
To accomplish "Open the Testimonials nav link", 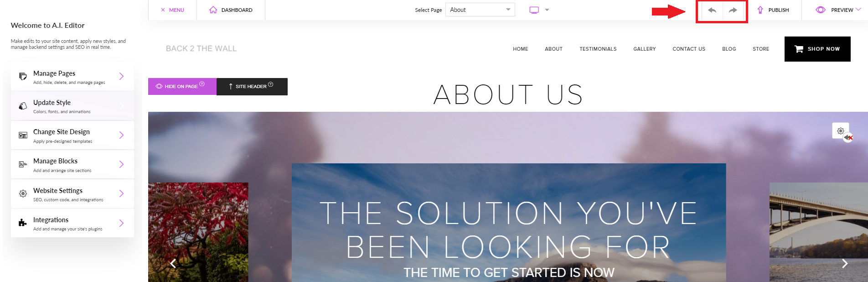I will 598,49.
